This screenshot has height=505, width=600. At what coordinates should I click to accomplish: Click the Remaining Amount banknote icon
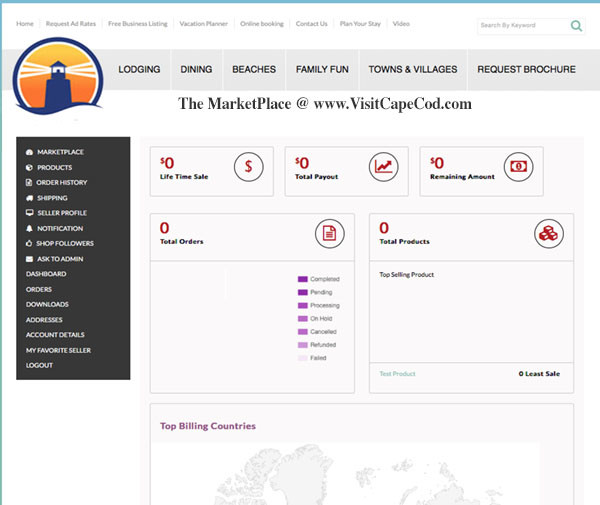(x=518, y=167)
